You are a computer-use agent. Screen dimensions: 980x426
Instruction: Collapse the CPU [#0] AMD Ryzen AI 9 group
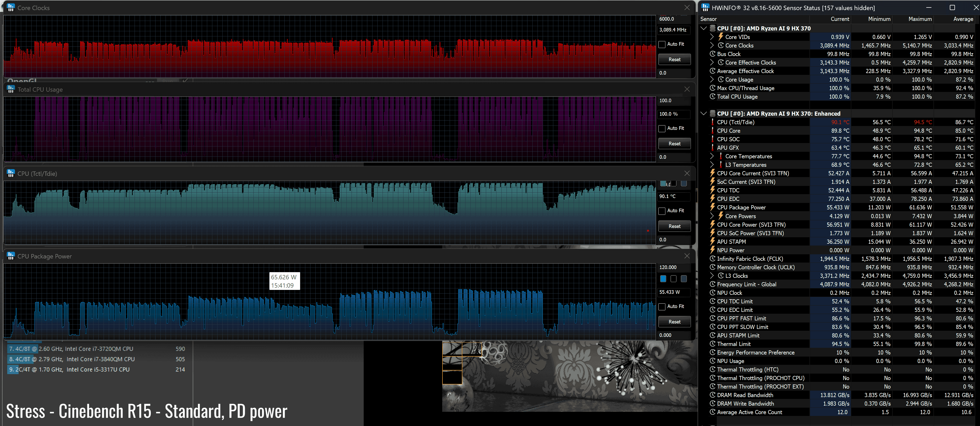[x=703, y=28]
